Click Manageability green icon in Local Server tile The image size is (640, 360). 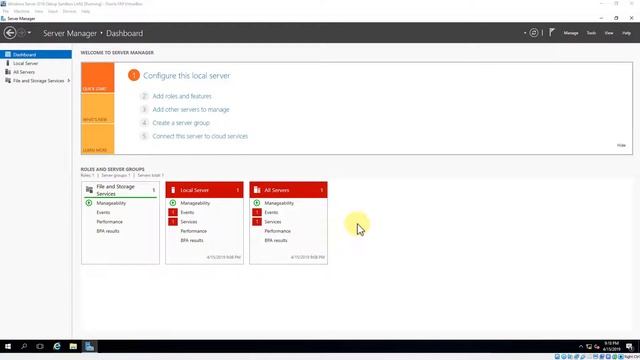tap(173, 203)
